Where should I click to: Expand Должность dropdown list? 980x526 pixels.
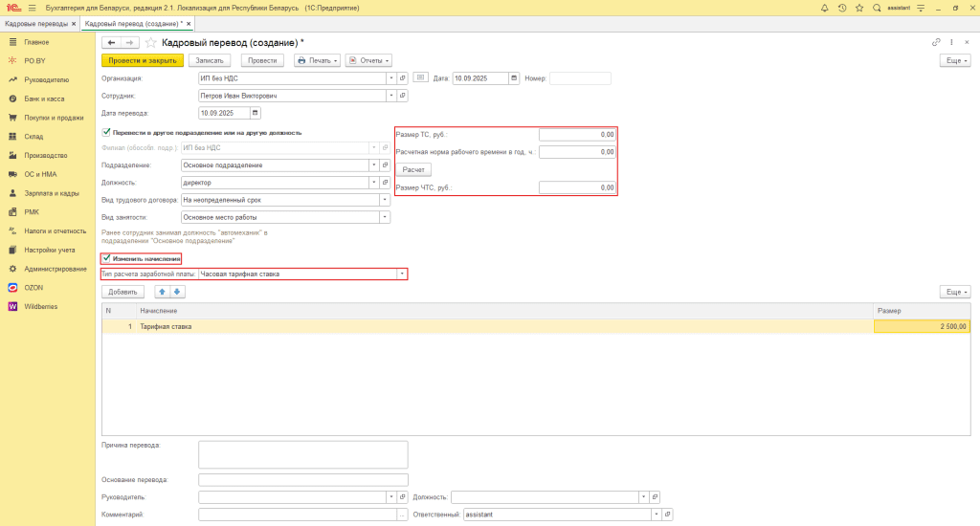[374, 183]
